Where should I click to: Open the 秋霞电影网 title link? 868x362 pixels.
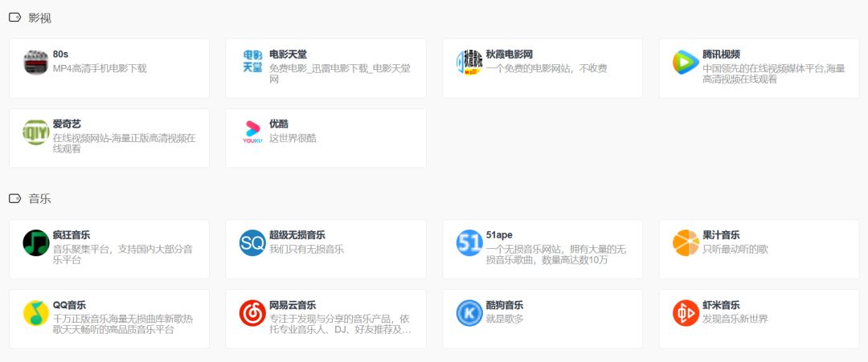(510, 54)
